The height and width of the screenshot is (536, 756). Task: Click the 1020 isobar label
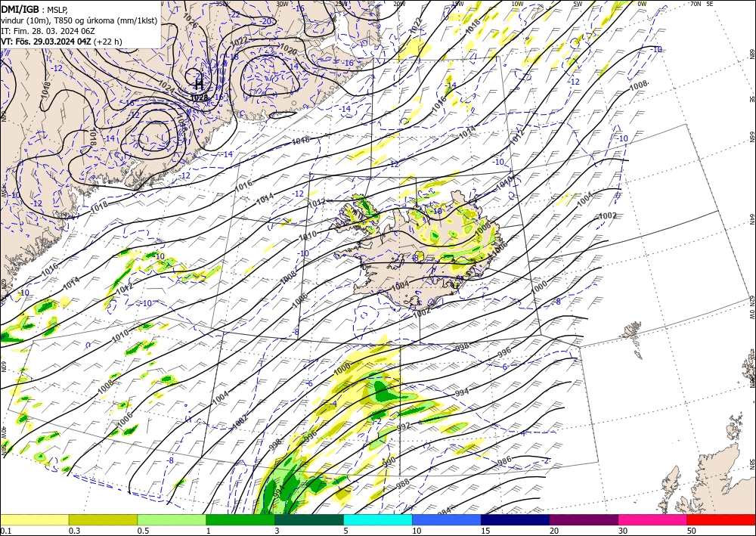288,49
